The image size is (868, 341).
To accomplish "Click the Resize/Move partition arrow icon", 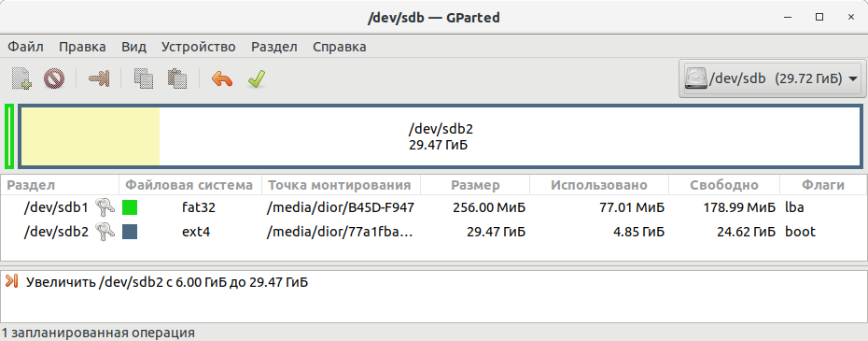I will tap(99, 78).
